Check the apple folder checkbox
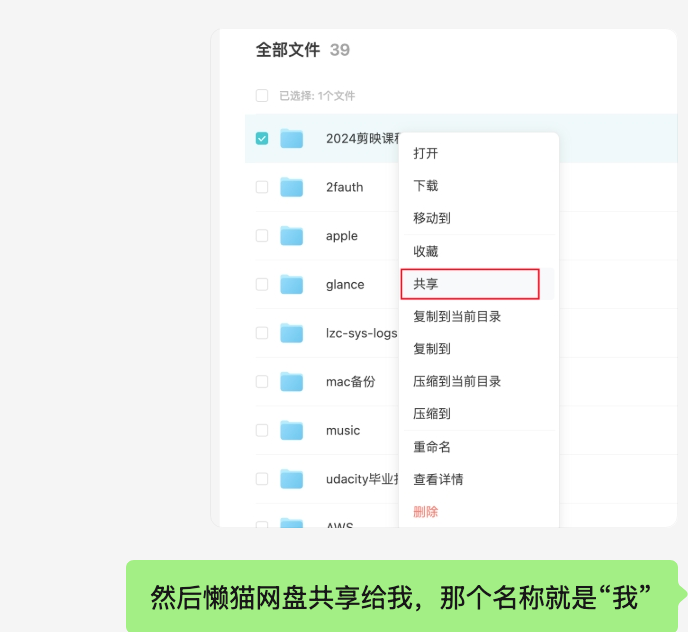 pos(262,236)
